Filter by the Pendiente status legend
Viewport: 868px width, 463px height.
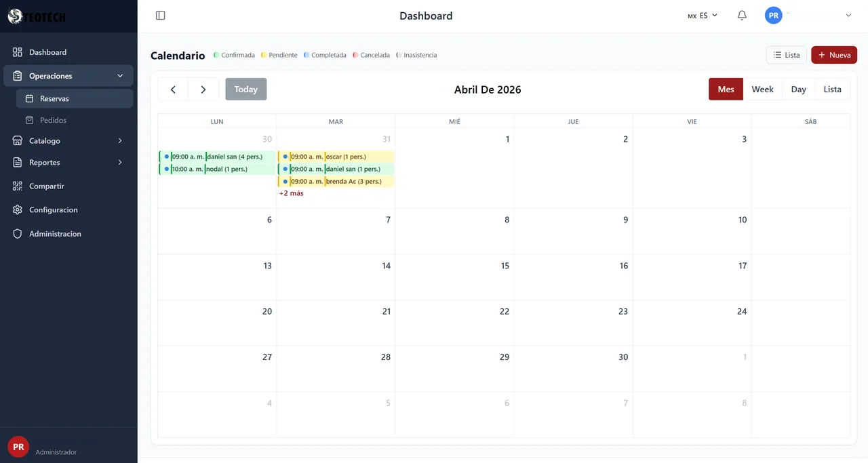pyautogui.click(x=279, y=55)
